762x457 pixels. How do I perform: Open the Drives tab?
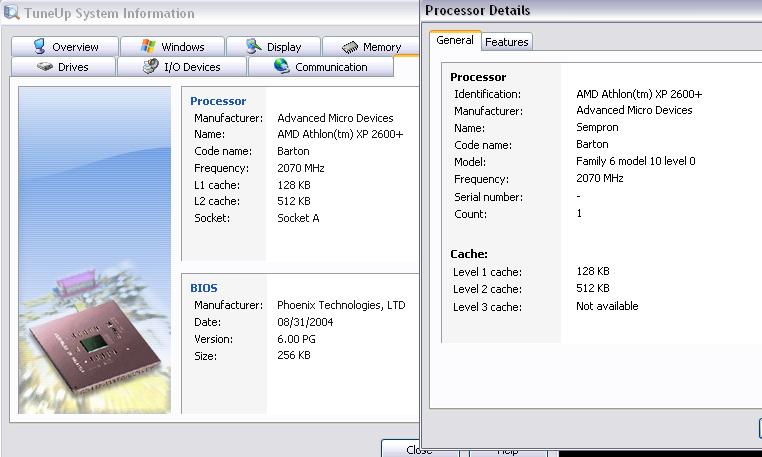coord(63,67)
